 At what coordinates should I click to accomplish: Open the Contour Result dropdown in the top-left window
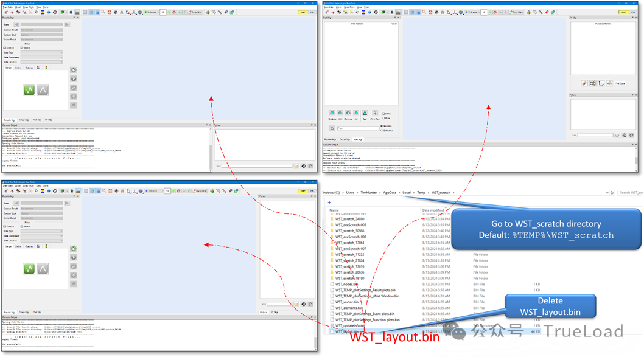click(42, 30)
